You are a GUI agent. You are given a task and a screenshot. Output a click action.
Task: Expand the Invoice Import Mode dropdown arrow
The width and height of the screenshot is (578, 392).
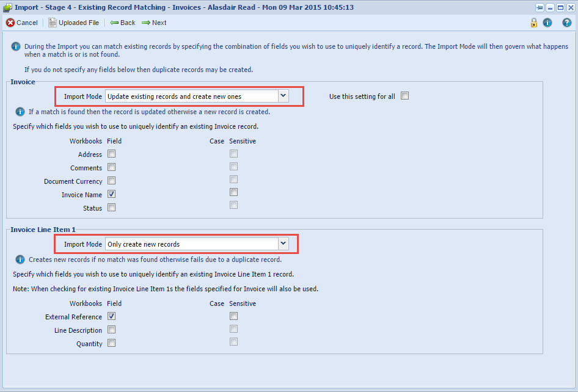coord(283,96)
